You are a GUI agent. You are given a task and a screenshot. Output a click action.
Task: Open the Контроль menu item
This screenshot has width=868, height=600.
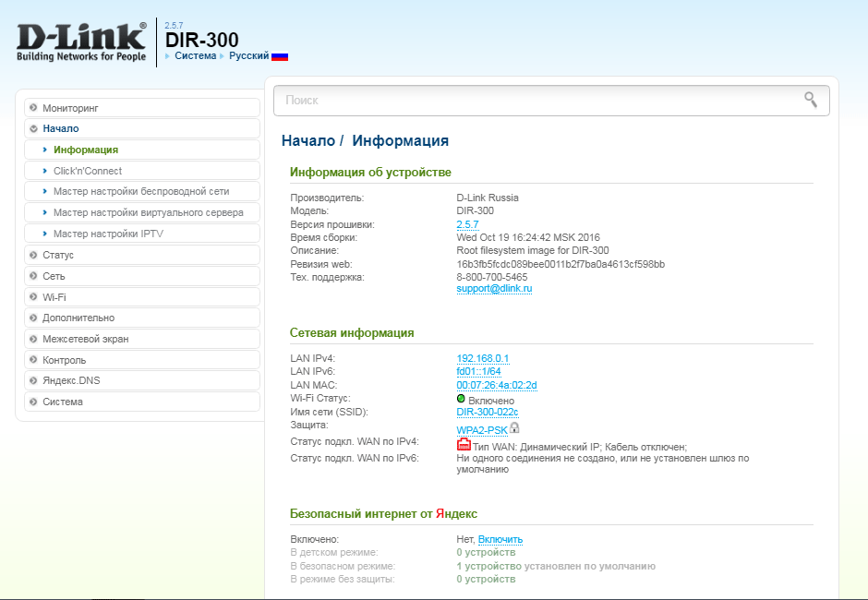point(142,360)
